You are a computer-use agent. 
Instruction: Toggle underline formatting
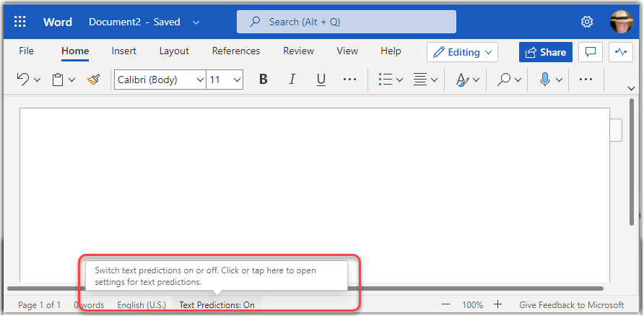[321, 80]
